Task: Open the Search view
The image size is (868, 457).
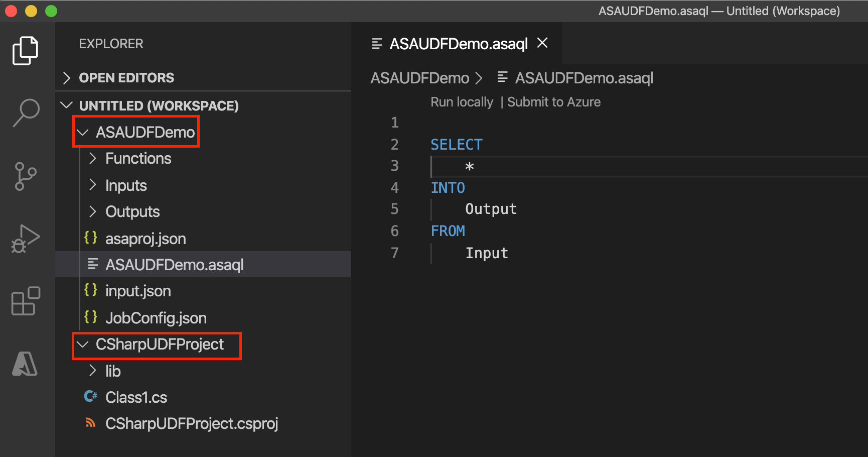Action: click(25, 113)
